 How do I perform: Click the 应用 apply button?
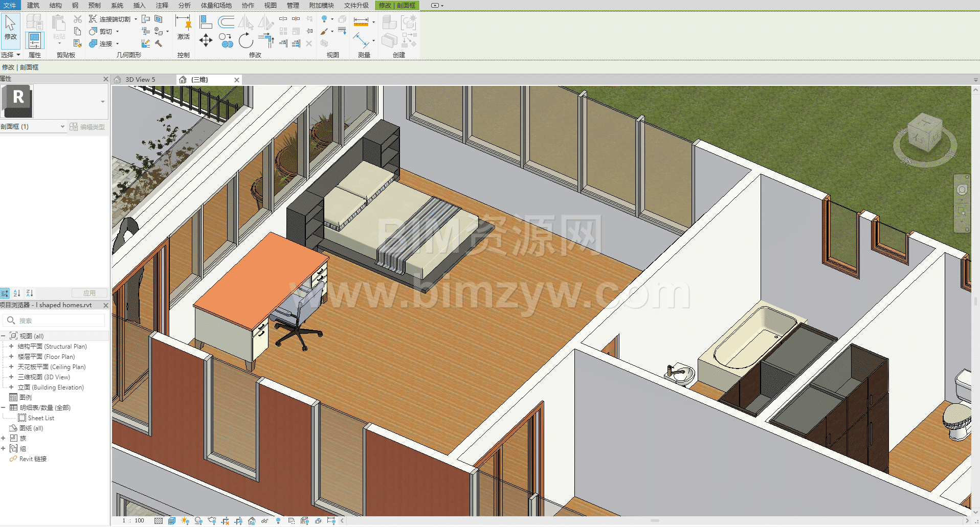[90, 293]
